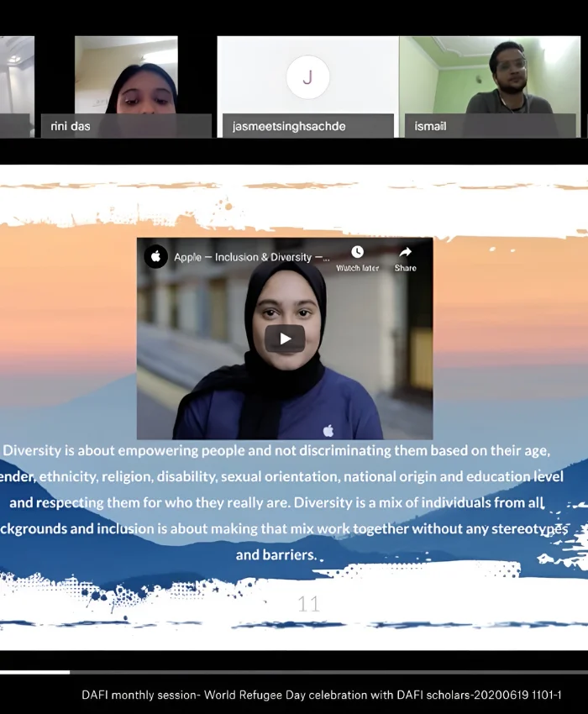
Task: Play the embedded Apple YouTube video
Action: click(285, 339)
